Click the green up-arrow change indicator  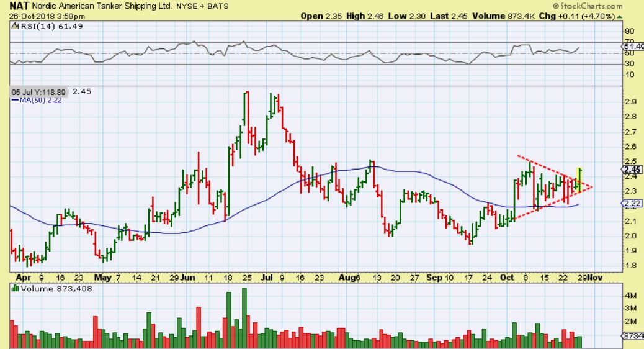(620, 16)
